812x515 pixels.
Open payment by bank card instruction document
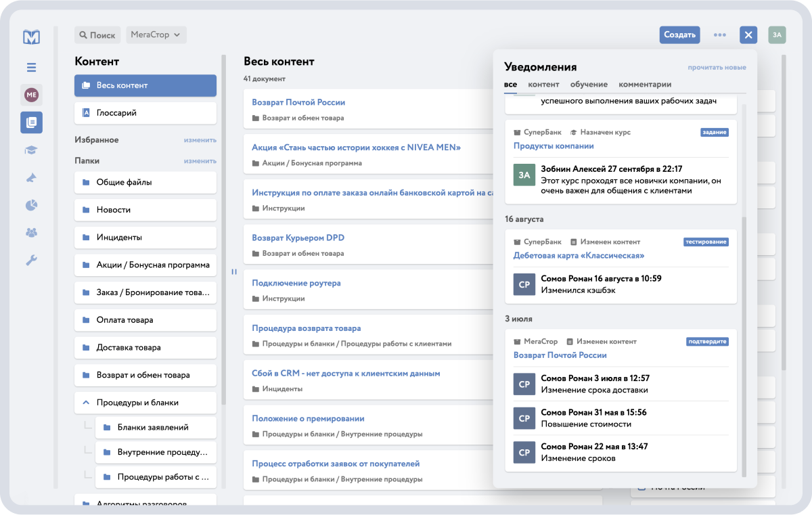click(x=372, y=193)
